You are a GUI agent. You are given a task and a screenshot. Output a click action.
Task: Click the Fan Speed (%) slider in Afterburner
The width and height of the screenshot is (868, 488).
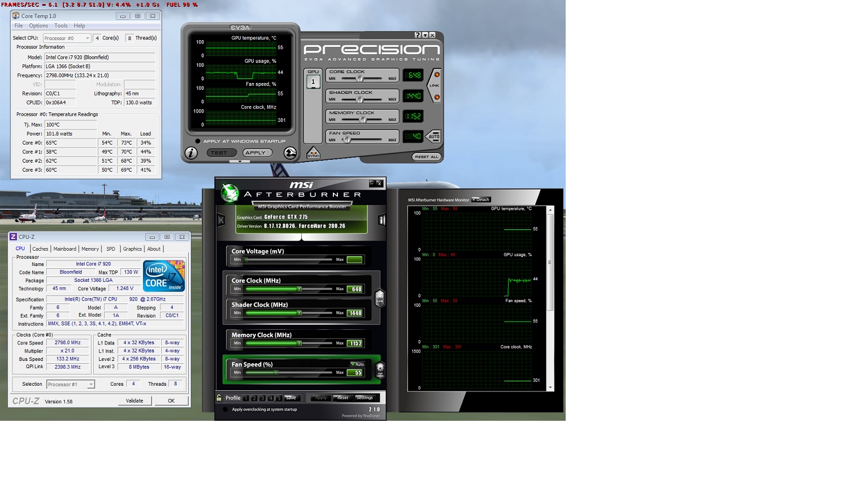pos(288,373)
